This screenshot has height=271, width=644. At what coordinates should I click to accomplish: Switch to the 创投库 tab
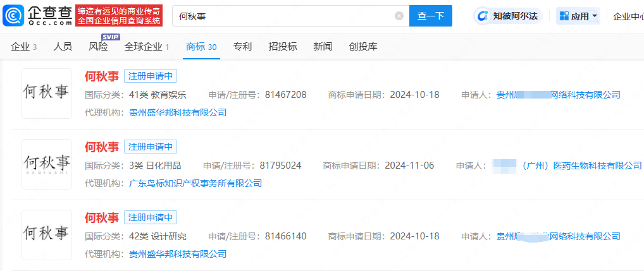click(362, 47)
